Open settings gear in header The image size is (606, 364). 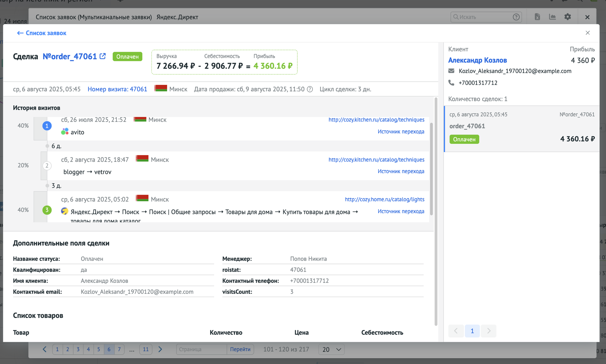click(567, 17)
